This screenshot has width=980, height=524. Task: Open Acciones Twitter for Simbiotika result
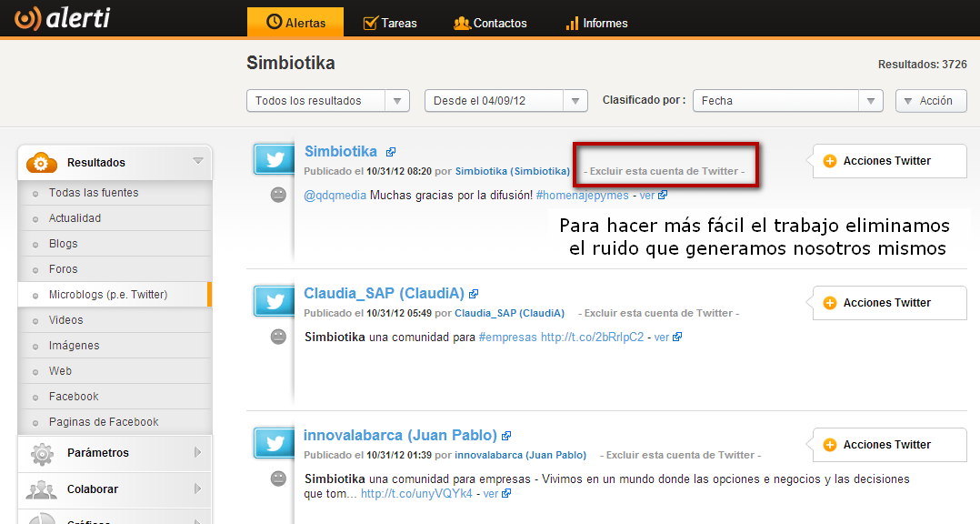tap(889, 161)
